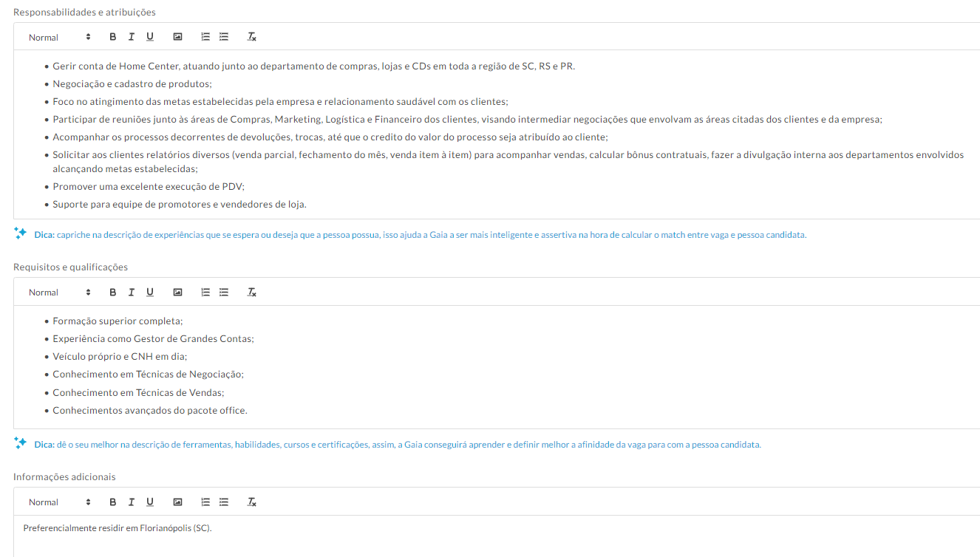This screenshot has height=557, width=980.
Task: Toggle ordered list in Responsabilidades e atribuições toolbar
Action: pos(205,37)
